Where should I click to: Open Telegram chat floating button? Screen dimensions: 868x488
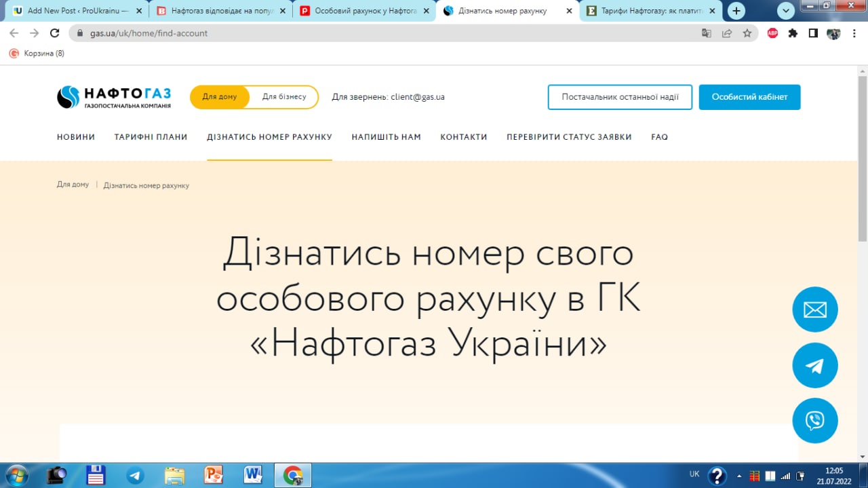pos(815,365)
